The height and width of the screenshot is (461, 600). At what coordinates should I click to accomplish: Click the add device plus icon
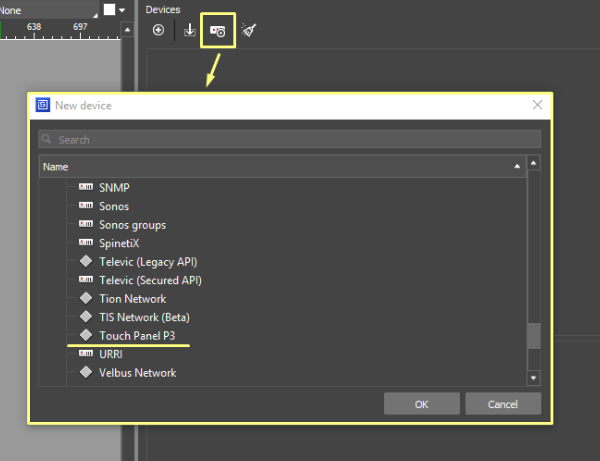[x=158, y=31]
